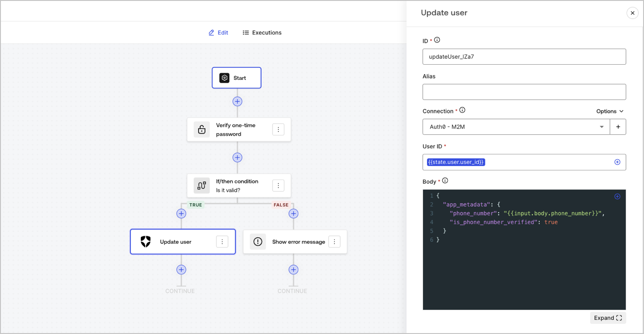This screenshot has width=644, height=334.
Task: Click the gear icon inside the Start node
Action: 224,78
